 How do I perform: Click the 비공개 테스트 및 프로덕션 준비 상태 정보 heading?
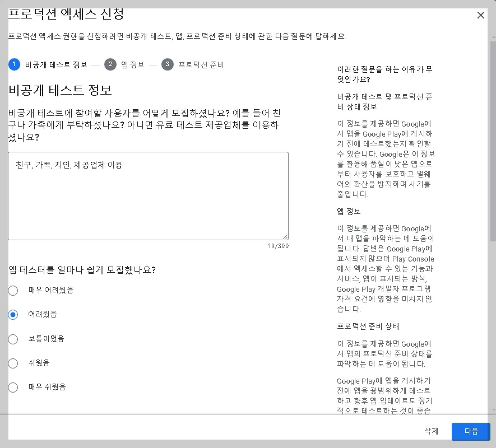384,102
